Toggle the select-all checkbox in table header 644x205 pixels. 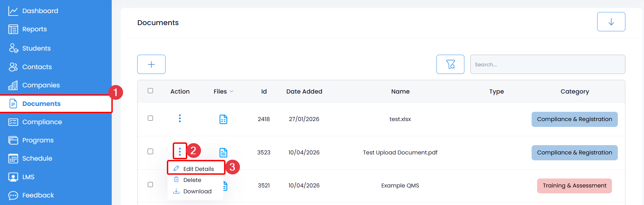pos(150,91)
